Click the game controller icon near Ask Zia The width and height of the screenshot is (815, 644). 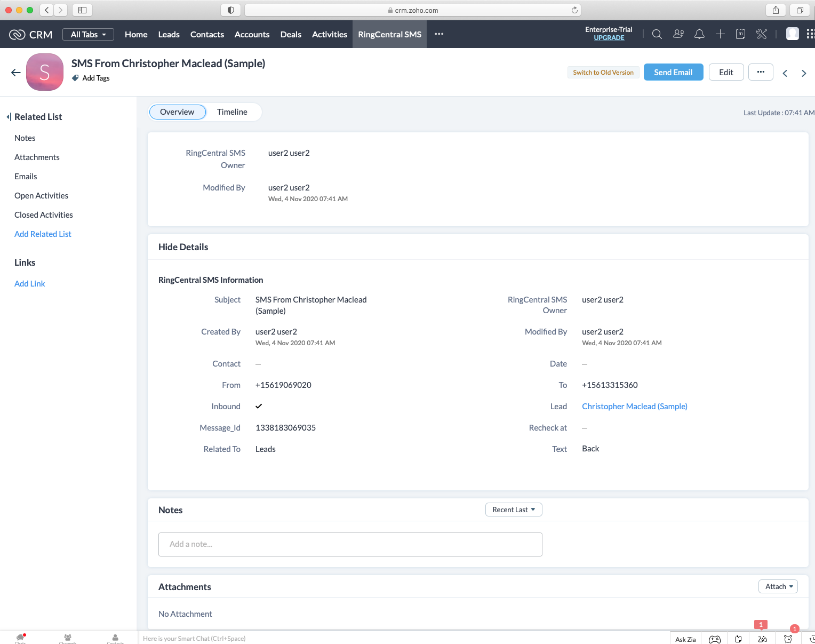pyautogui.click(x=715, y=639)
